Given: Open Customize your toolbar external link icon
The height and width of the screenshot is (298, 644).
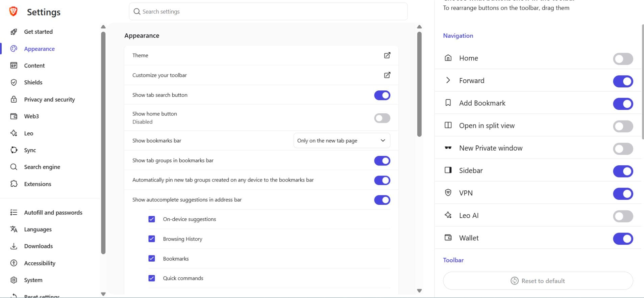Looking at the screenshot, I should [387, 75].
